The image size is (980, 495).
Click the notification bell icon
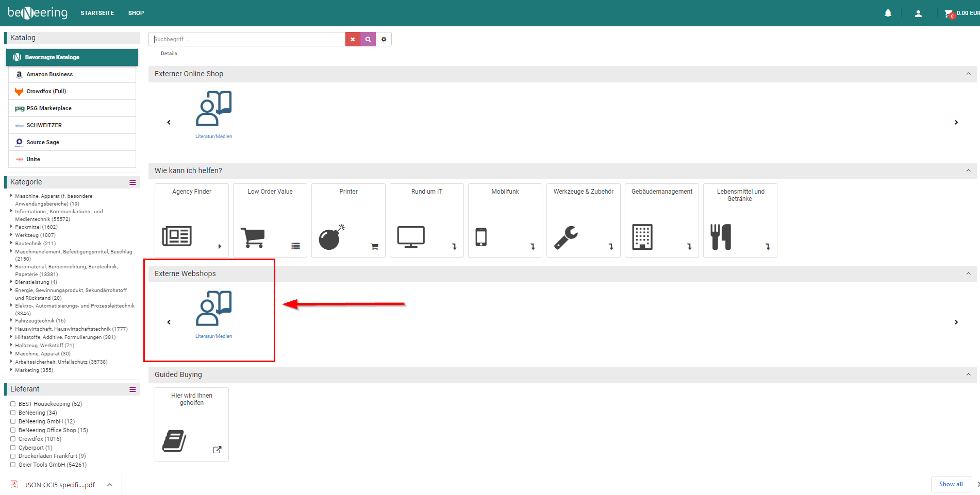click(x=888, y=13)
